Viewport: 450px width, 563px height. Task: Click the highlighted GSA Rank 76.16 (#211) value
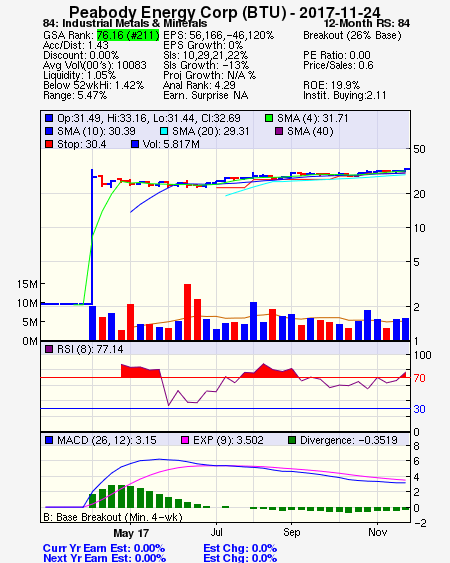click(x=128, y=35)
